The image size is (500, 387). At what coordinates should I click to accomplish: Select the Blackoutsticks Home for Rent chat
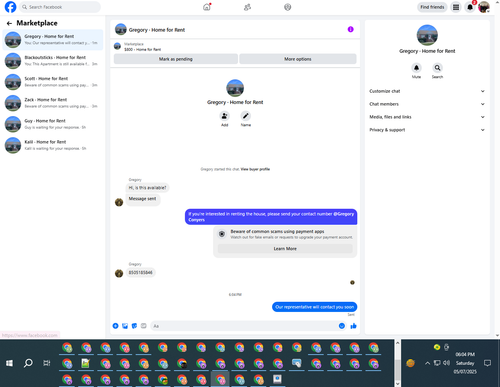[x=53, y=61]
